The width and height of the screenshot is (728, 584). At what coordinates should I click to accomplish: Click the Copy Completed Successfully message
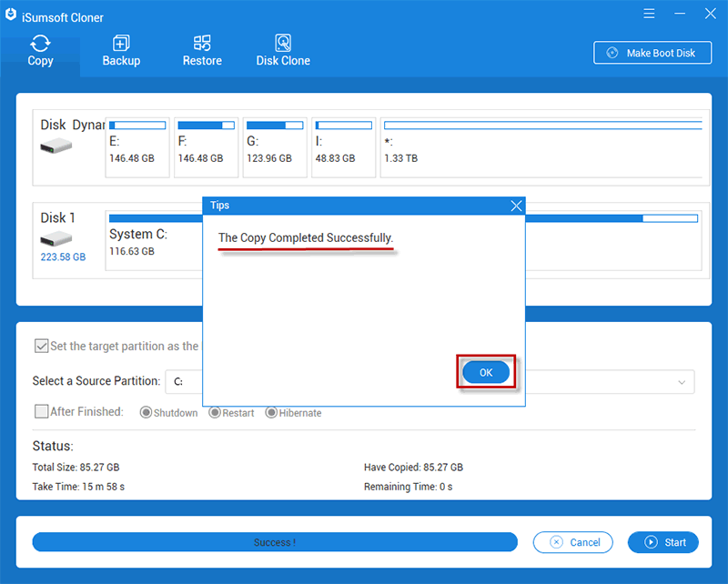(x=306, y=238)
